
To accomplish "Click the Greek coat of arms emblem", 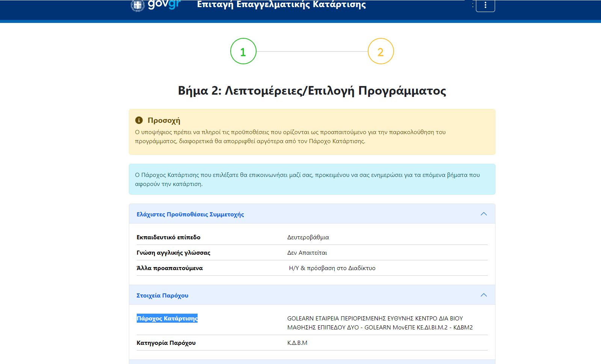I will click(137, 5).
